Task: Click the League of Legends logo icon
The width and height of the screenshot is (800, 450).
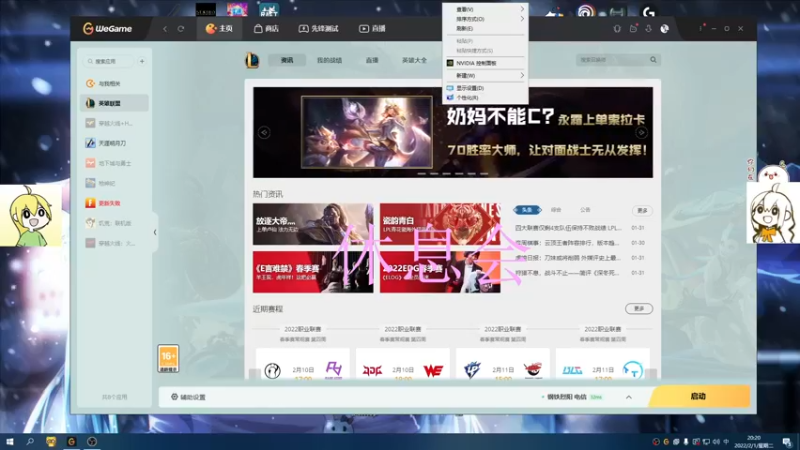Action: click(x=252, y=60)
